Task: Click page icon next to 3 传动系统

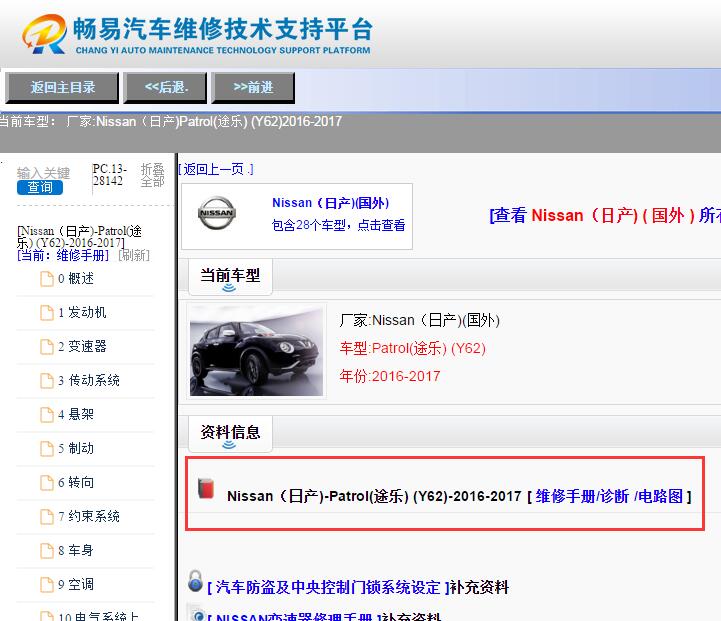Action: coord(47,381)
